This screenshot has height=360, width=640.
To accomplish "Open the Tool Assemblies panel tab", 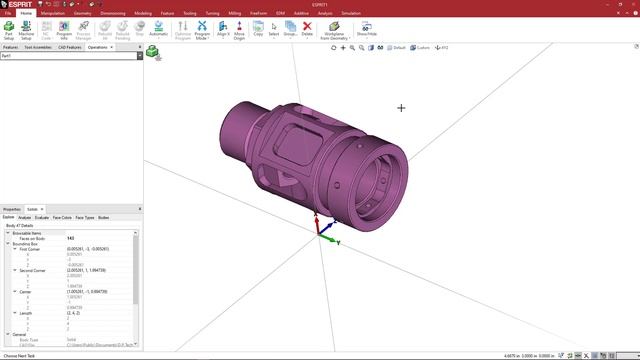I will click(38, 47).
